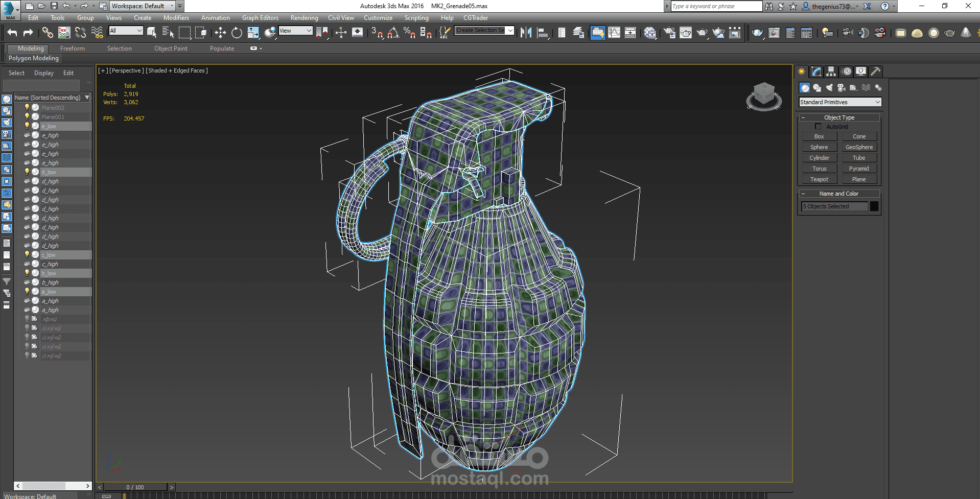This screenshot has height=499, width=980.
Task: Toggle the Percent Snap icon
Action: (x=409, y=33)
